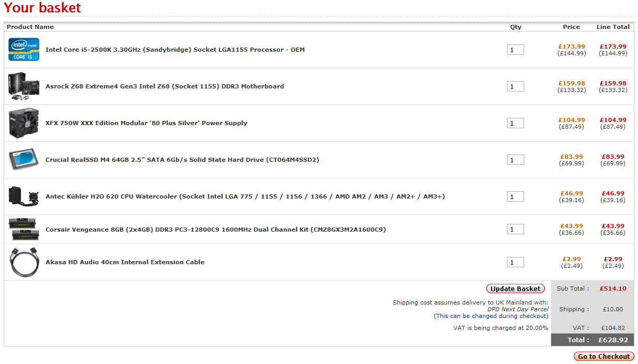Image resolution: width=638 pixels, height=364 pixels.
Task: Click the XFX 750W power supply thumbnail
Action: click(24, 123)
